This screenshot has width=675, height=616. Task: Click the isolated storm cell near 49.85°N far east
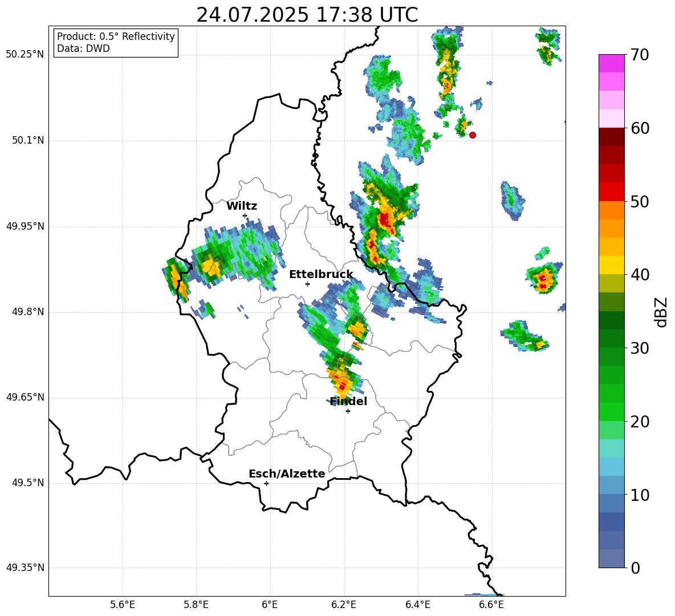point(544,278)
